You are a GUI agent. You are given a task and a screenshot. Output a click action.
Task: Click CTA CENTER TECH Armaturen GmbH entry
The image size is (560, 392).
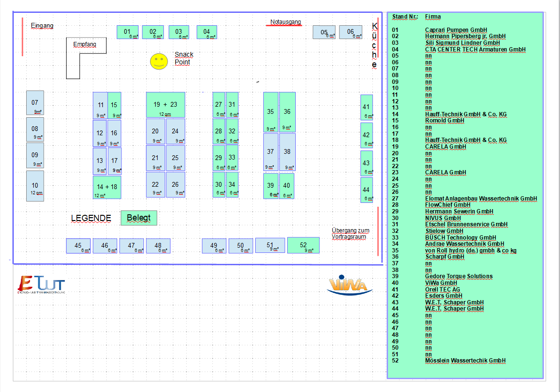point(475,50)
